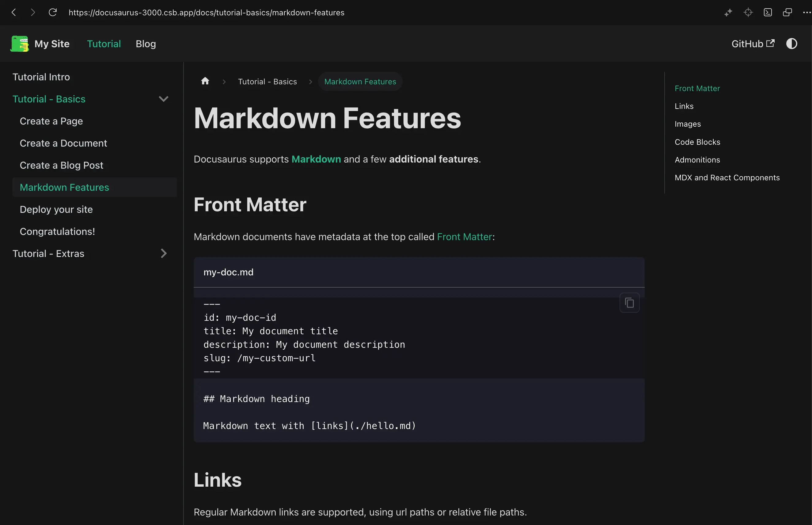Open the three-dot more options menu
The image size is (812, 525).
pyautogui.click(x=807, y=13)
